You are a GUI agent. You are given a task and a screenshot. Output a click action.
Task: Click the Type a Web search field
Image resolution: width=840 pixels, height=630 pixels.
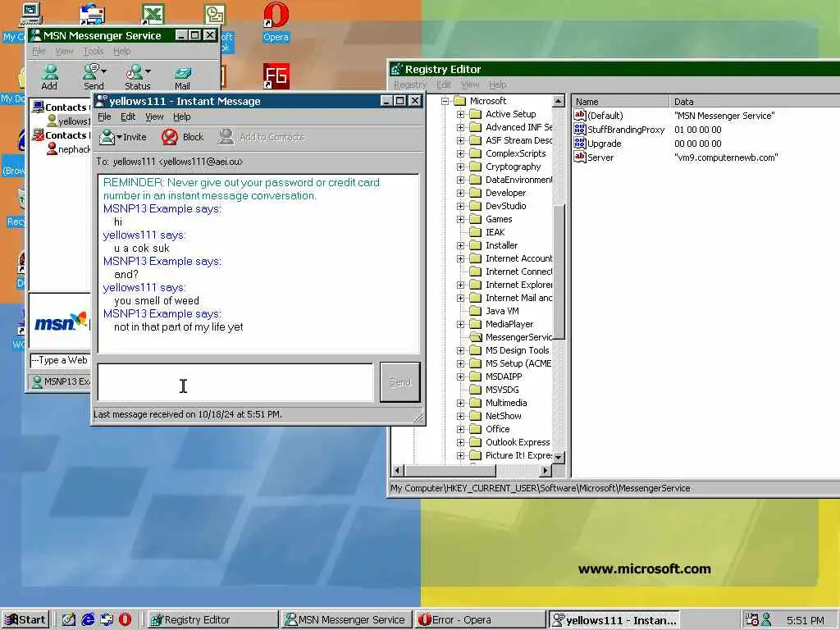pos(60,361)
